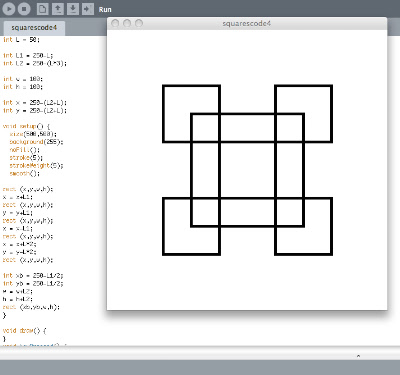400x375 pixels.
Task: Click the 'strokeWeight(5);' line
Action: tap(36, 165)
